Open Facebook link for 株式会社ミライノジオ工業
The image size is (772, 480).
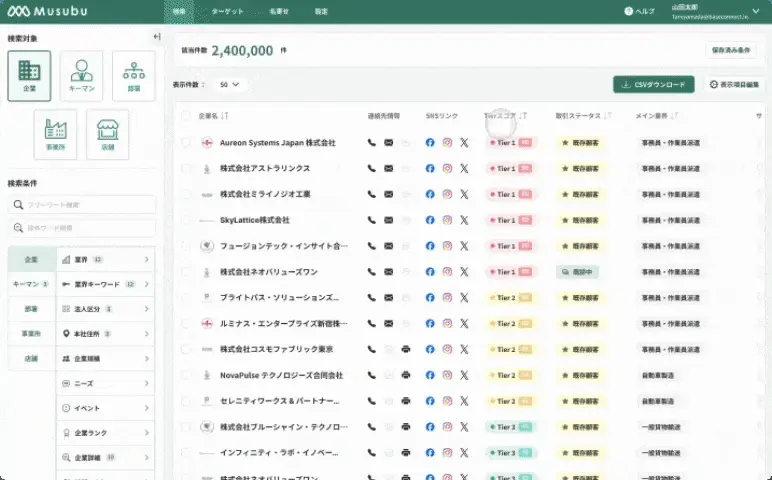click(x=430, y=194)
